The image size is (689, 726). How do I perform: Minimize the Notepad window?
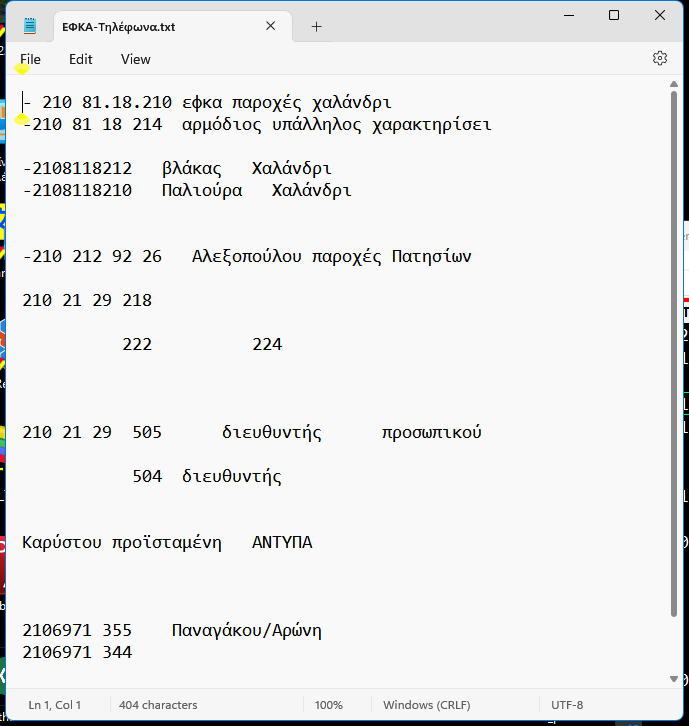pos(569,15)
